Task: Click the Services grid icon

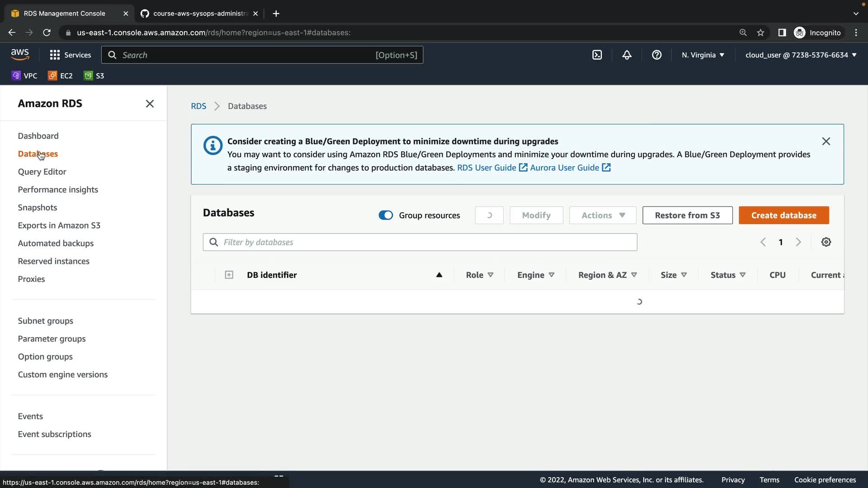Action: click(x=55, y=55)
